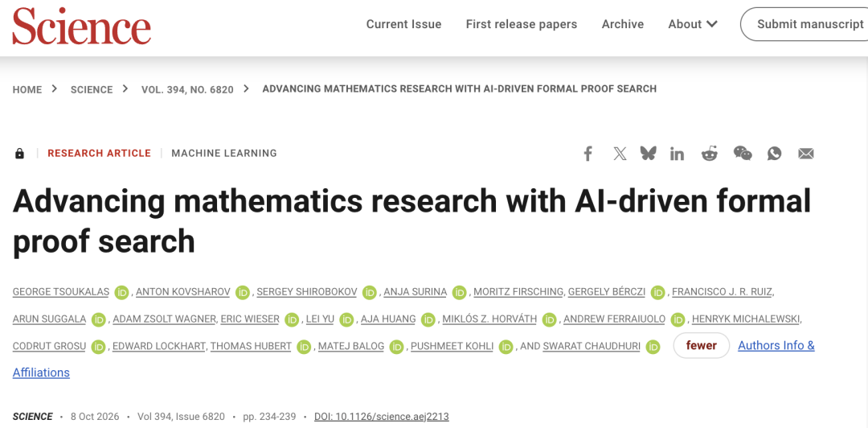Go to Science homepage via logo

pos(81,27)
